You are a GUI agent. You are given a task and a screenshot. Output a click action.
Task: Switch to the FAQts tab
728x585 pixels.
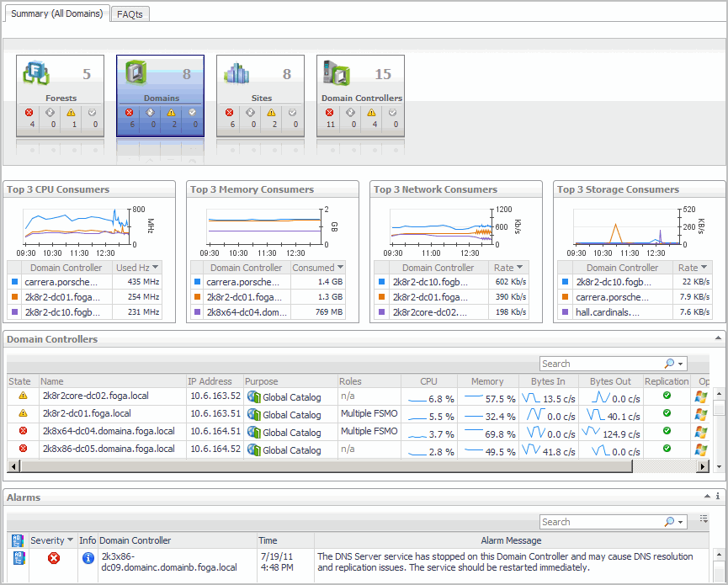point(130,14)
